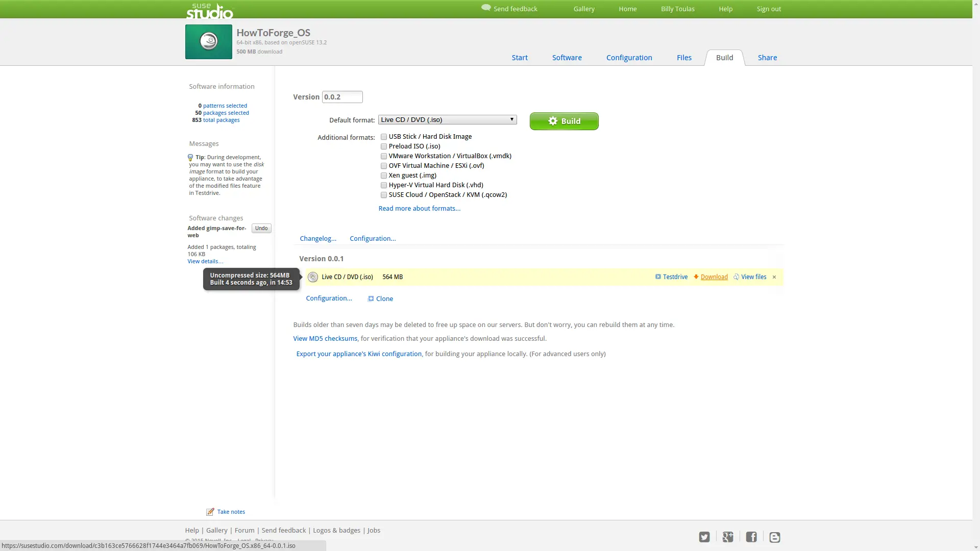Image resolution: width=980 pixels, height=551 pixels.
Task: Click the HowToForge_OS appliance logo thumbnail
Action: click(x=208, y=42)
